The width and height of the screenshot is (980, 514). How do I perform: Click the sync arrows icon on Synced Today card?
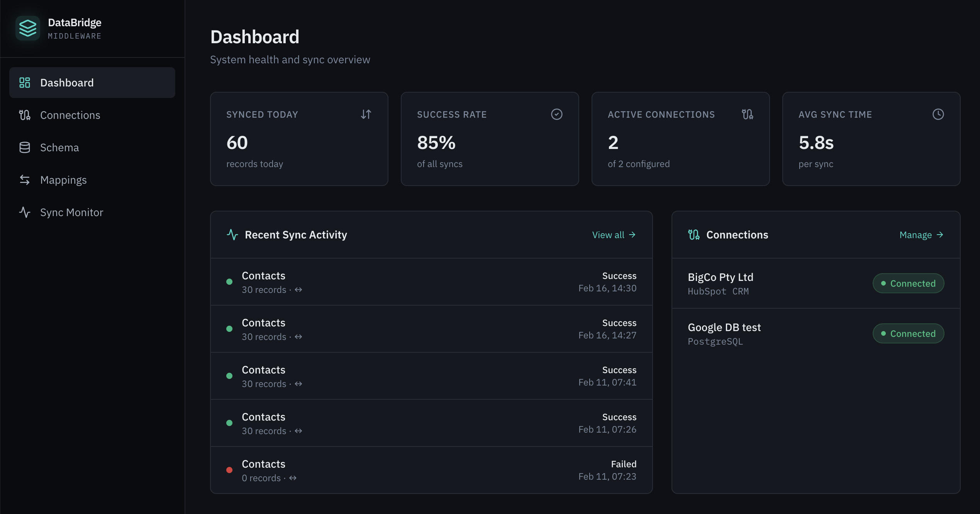click(366, 114)
